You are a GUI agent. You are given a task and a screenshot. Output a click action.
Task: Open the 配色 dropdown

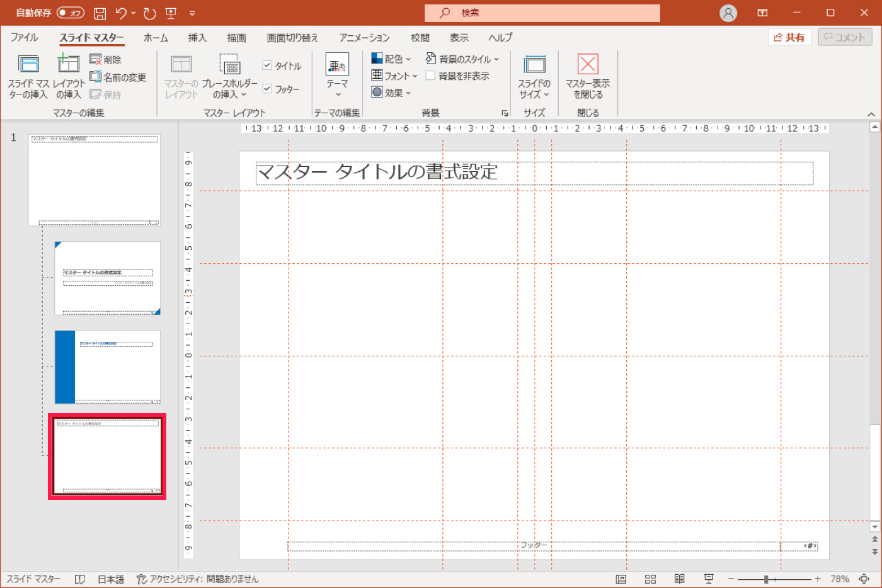tap(391, 59)
